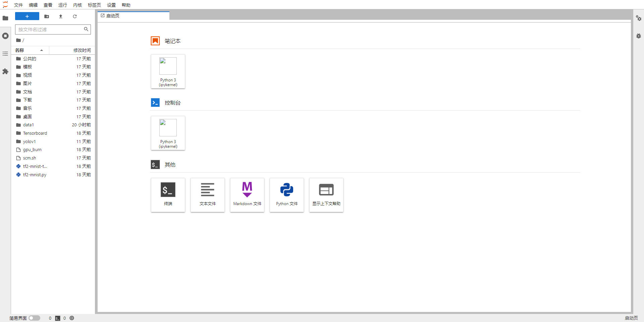Select the yolov1 folder

click(x=53, y=141)
